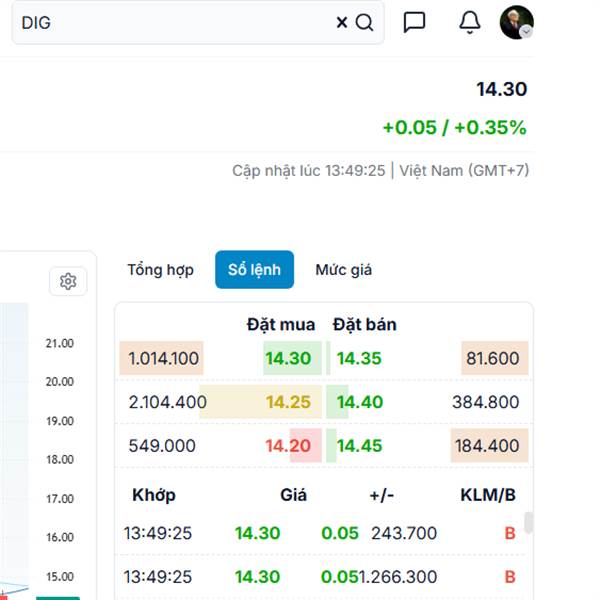Open chart settings gear icon

[x=68, y=282]
